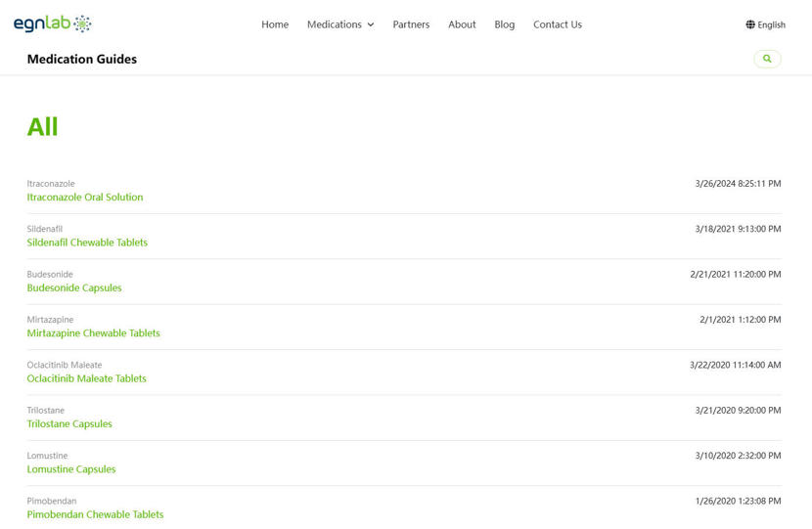812x529 pixels.
Task: Open the search magnifier button
Action: coord(767,60)
